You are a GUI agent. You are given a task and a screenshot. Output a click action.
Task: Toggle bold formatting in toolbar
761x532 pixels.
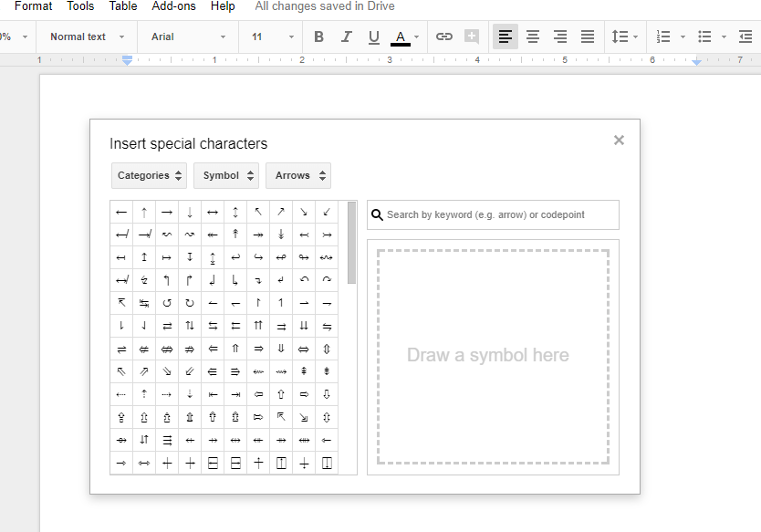click(318, 37)
